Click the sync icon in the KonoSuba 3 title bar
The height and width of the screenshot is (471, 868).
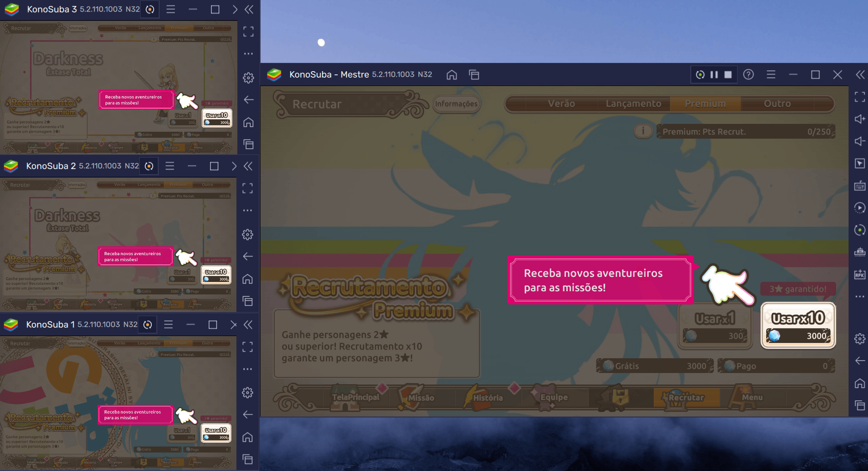150,9
